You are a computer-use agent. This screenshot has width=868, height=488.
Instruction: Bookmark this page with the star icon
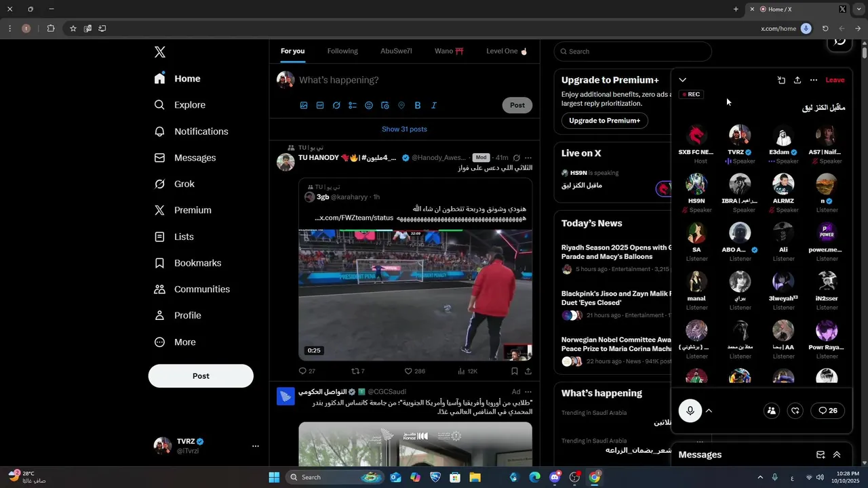[73, 28]
